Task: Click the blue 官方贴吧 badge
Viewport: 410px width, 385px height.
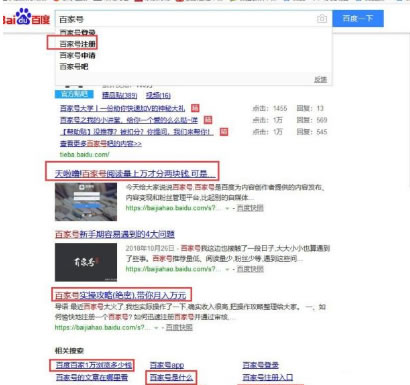Action: [74, 94]
